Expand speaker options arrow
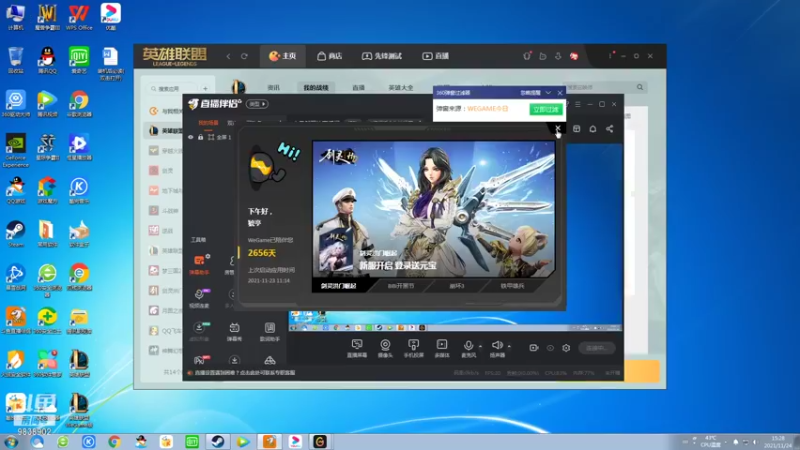 (x=509, y=346)
